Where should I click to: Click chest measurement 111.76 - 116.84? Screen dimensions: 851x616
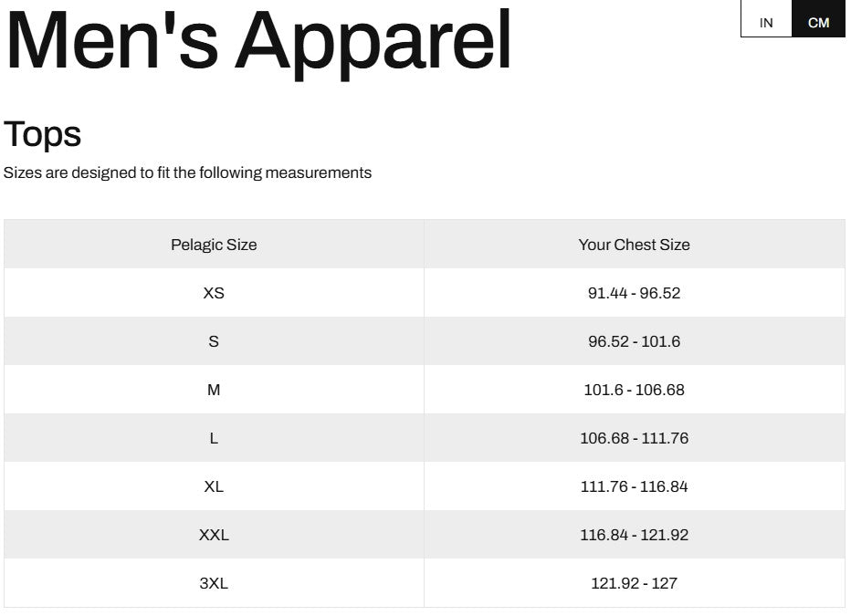[634, 486]
